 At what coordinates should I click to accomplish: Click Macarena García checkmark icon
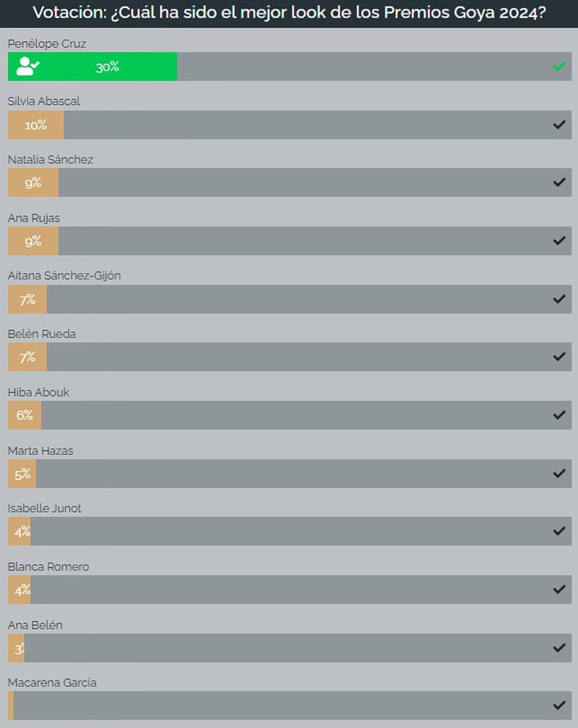pyautogui.click(x=559, y=705)
